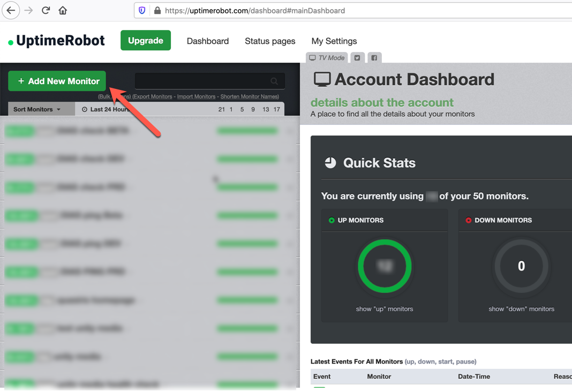This screenshot has width=572, height=392.
Task: Click the magnifier icon in the search box
Action: pyautogui.click(x=274, y=81)
